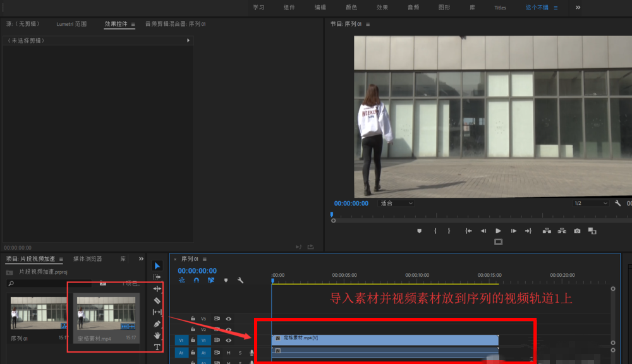
Task: Open the 1/2 playback resolution dropdown
Action: 589,203
